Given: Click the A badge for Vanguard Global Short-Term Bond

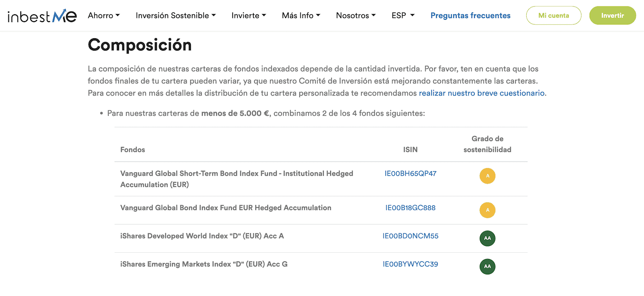Looking at the screenshot, I should click(x=488, y=176).
